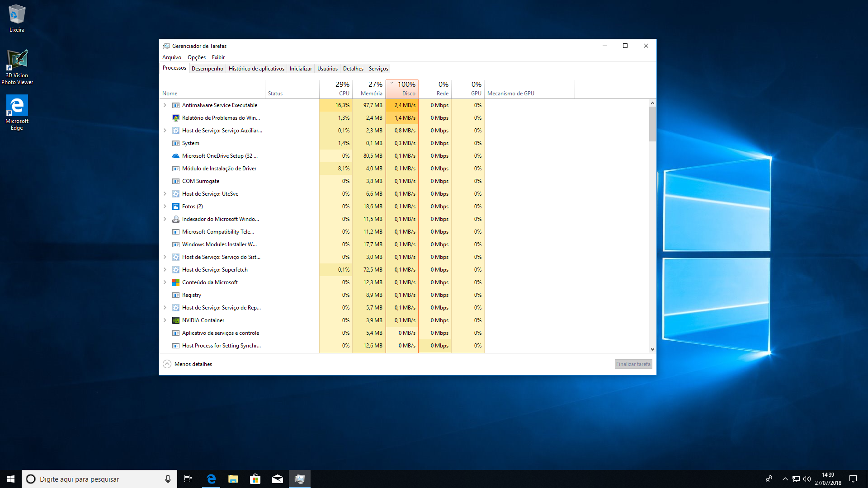This screenshot has height=488, width=868.
Task: Click the COM Surrogate process icon
Action: (x=176, y=181)
